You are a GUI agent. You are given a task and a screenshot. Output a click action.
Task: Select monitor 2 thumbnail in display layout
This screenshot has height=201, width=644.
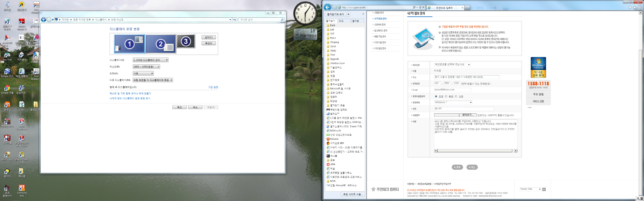(x=161, y=44)
